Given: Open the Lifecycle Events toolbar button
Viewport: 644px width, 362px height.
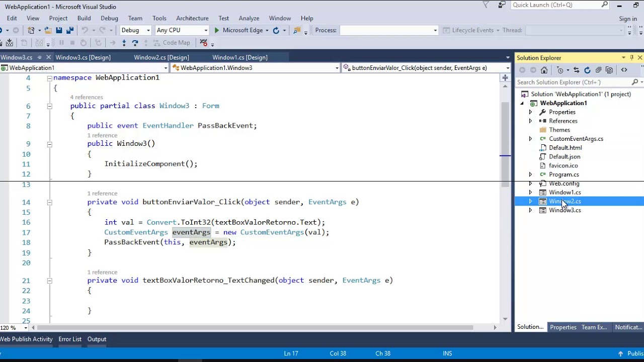Looking at the screenshot, I should click(471, 30).
